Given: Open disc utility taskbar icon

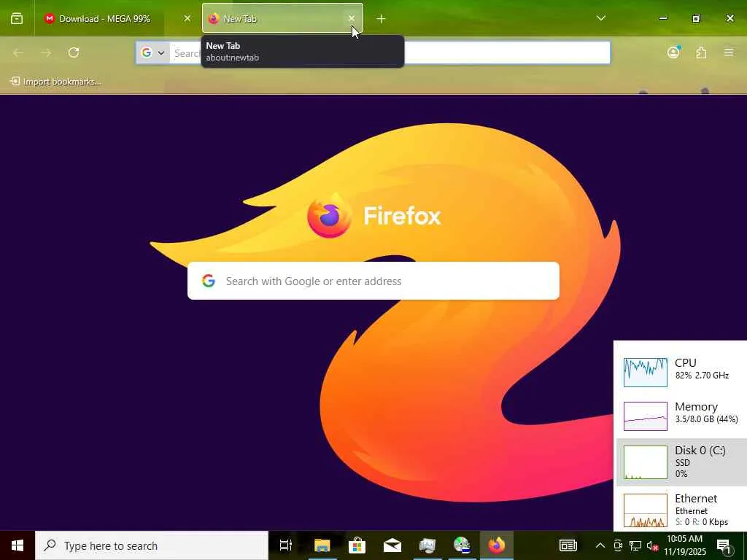Looking at the screenshot, I should click(462, 545).
